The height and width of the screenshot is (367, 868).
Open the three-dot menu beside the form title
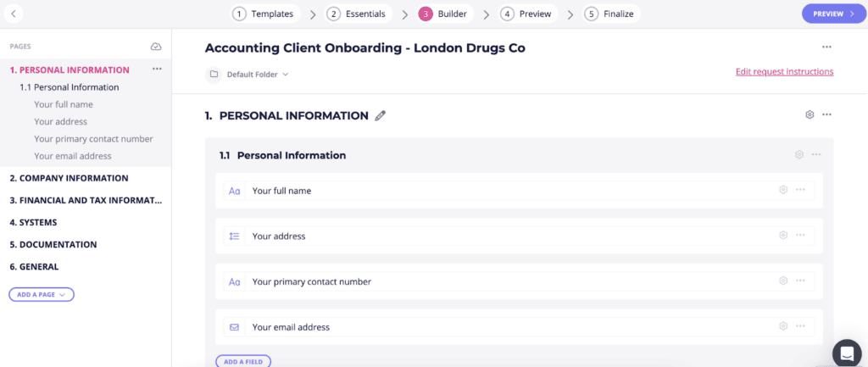pos(826,47)
